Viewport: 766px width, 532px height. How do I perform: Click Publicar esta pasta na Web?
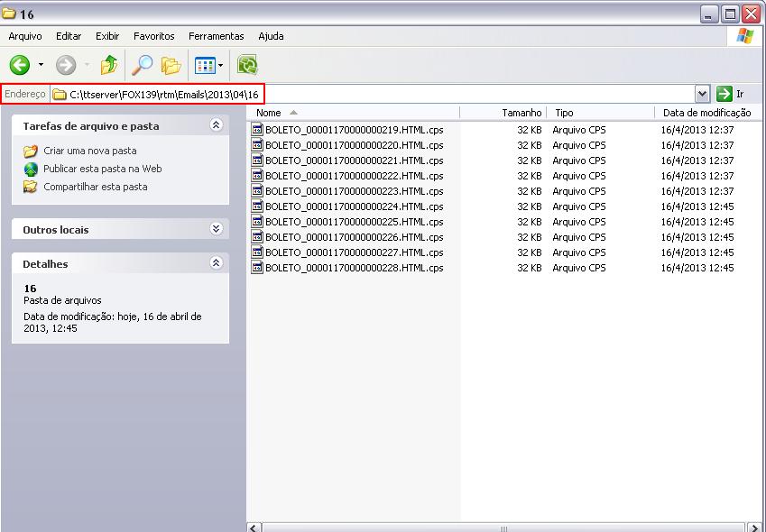point(102,169)
